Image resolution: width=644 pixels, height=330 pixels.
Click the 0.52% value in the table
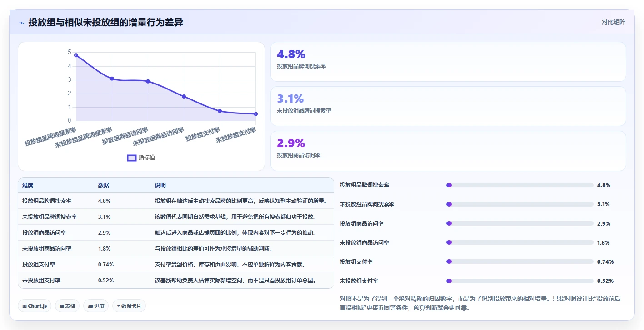click(106, 280)
